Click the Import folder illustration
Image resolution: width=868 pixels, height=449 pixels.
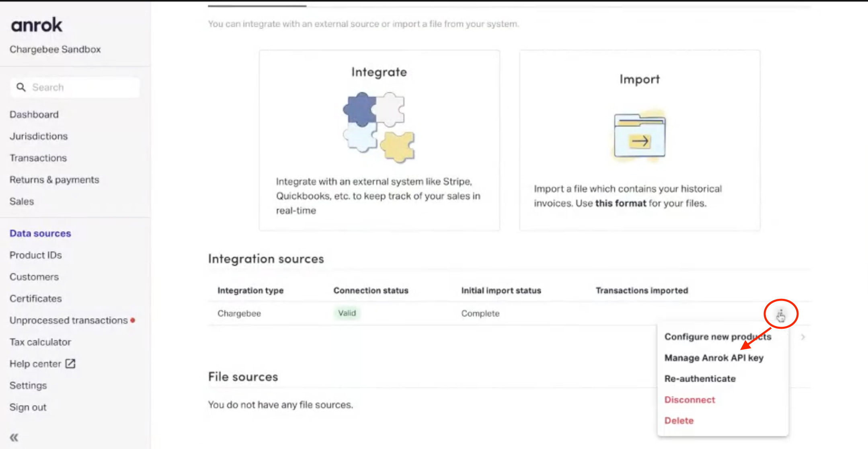pos(639,136)
